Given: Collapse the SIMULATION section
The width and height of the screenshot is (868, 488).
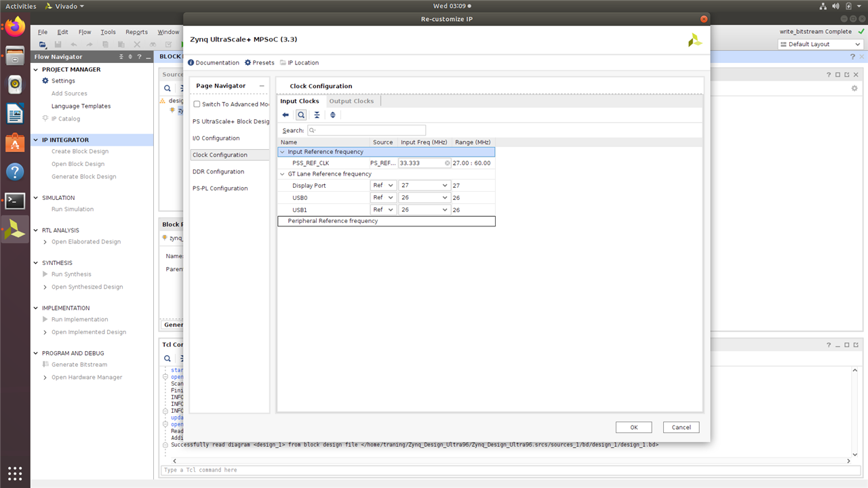Looking at the screenshot, I should click(x=37, y=198).
